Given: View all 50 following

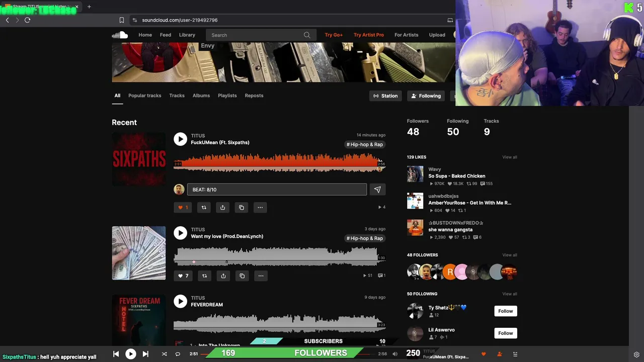Looking at the screenshot, I should pyautogui.click(x=509, y=294).
